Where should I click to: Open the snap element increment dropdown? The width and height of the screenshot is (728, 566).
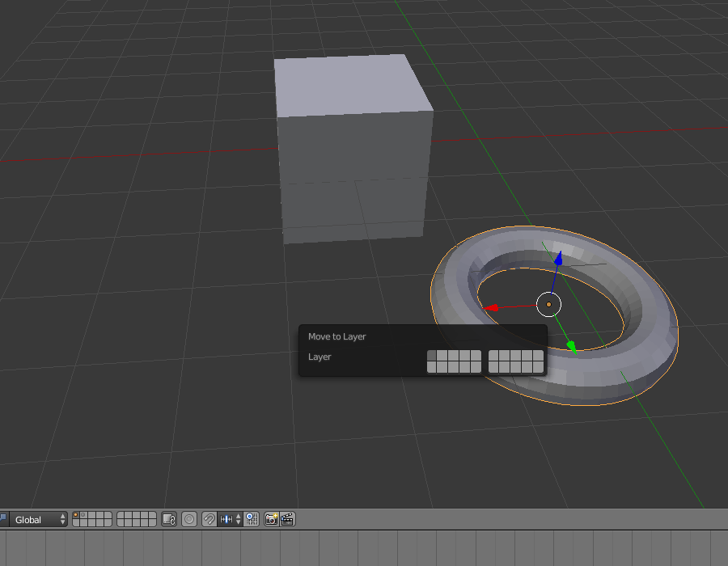coord(231,520)
